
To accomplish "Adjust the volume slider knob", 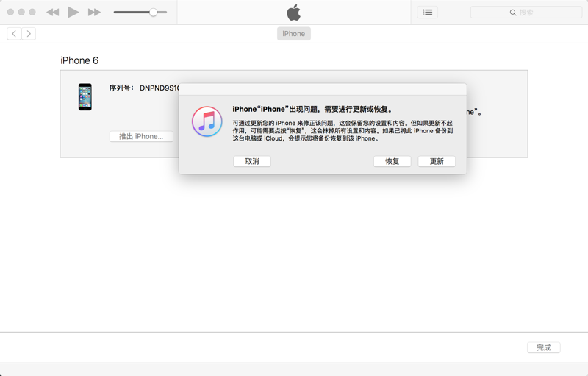I will 153,12.
